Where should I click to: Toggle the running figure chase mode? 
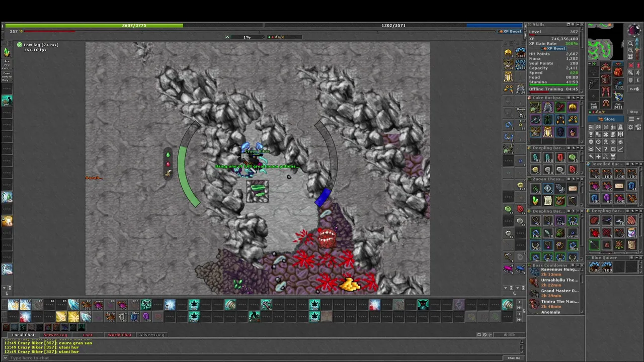coord(638,72)
